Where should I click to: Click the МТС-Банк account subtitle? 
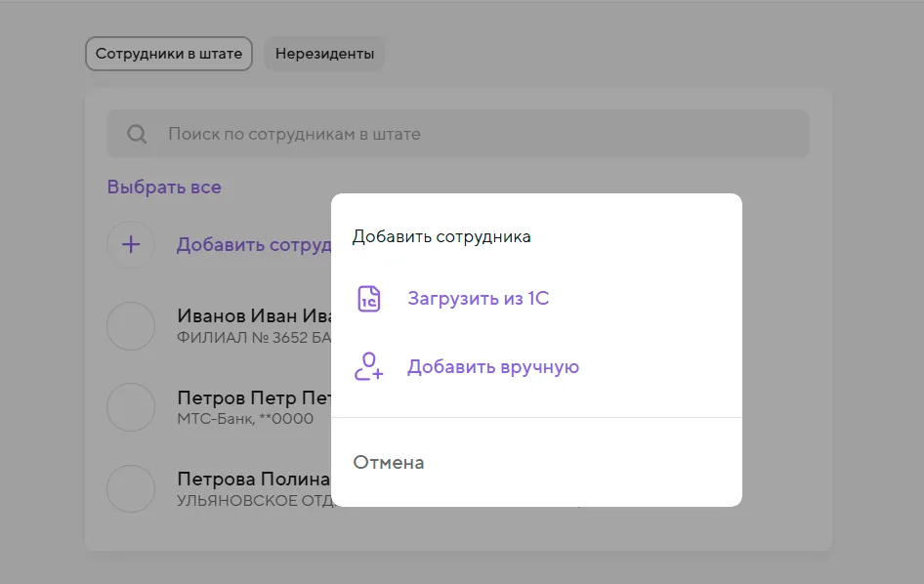[x=245, y=419]
